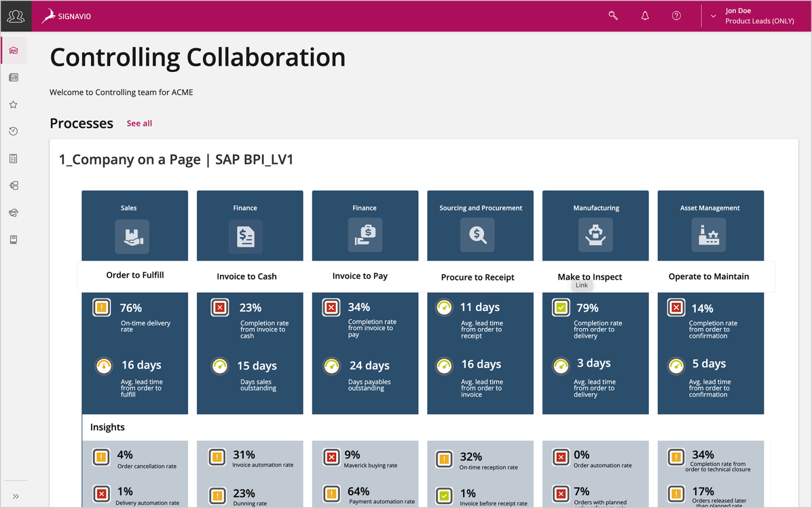812x508 pixels.
Task: Open the tasks clipboard icon in the sidebar
Action: (14, 158)
